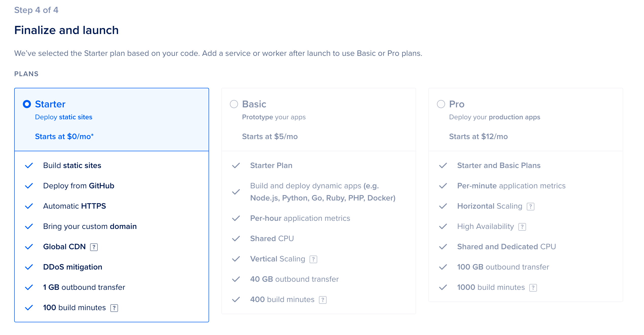Click help icon next to 400 build minutes

tap(323, 300)
